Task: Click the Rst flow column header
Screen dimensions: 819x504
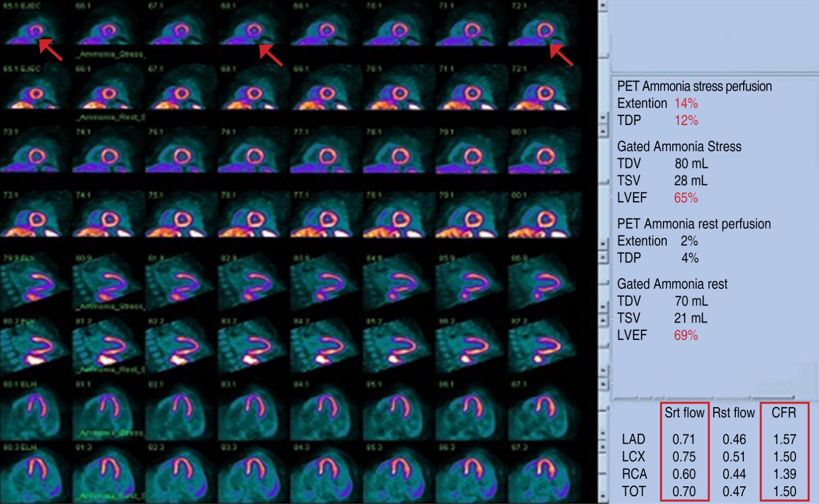Action: click(x=733, y=413)
